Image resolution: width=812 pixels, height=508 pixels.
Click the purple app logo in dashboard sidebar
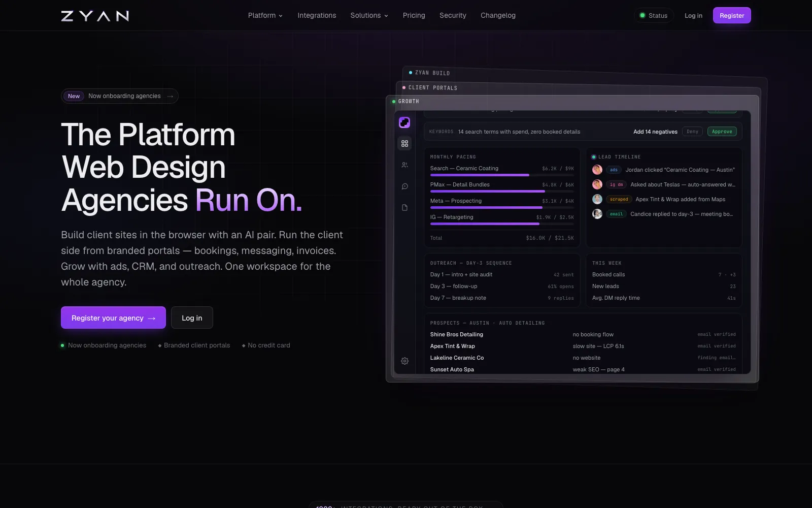tap(404, 122)
